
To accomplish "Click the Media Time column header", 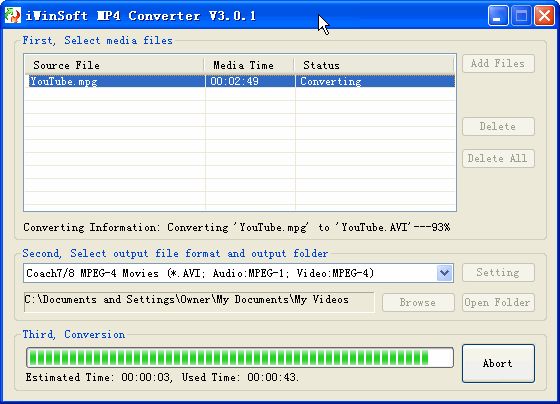I will coord(249,65).
